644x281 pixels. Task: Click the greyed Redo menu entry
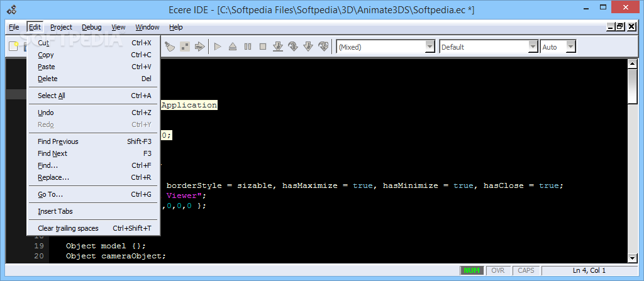click(x=94, y=124)
